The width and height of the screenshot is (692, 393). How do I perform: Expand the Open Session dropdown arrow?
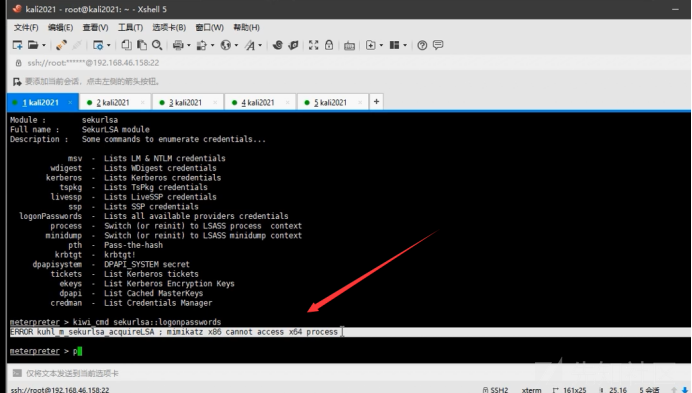(x=43, y=45)
